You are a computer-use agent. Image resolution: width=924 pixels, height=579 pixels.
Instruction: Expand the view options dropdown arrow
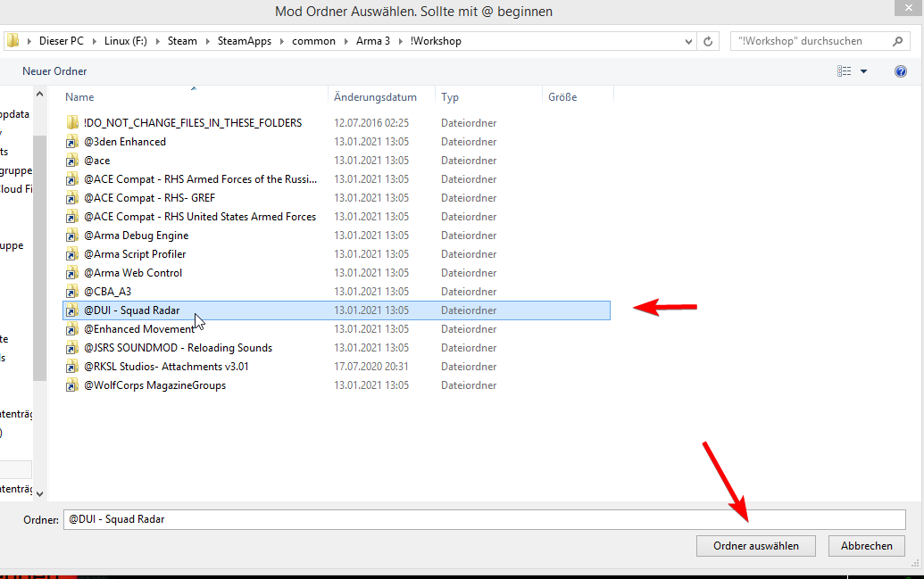[863, 71]
